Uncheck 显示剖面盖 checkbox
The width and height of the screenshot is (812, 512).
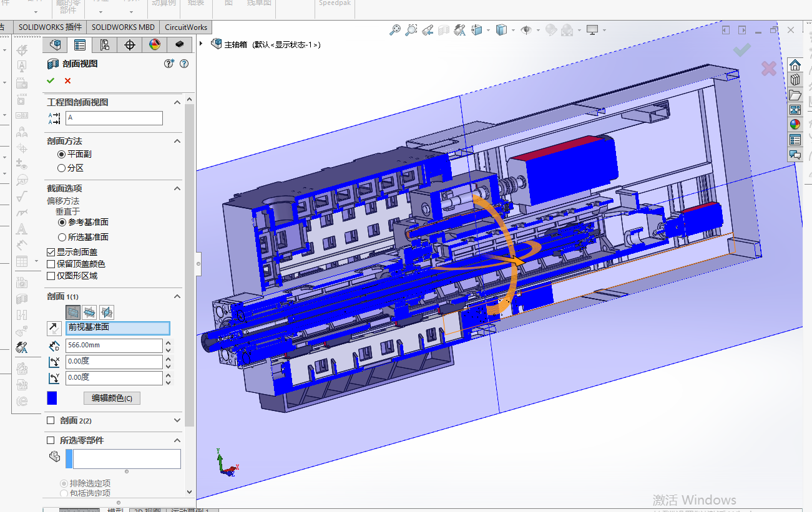51,252
